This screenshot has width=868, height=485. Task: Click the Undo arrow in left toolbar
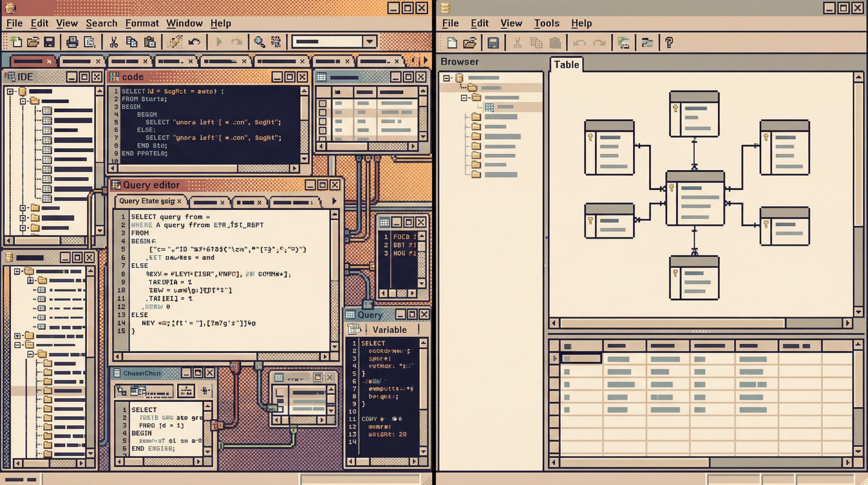pyautogui.click(x=194, y=42)
